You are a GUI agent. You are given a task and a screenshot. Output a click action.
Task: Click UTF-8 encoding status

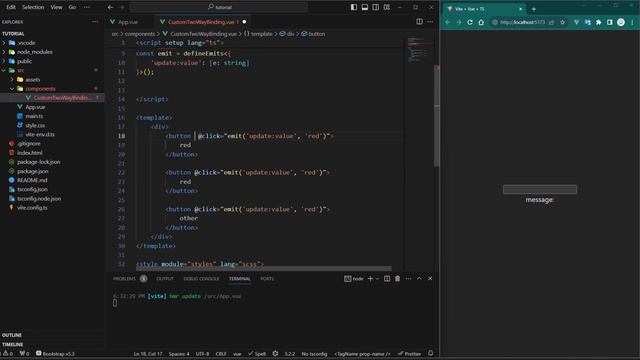tap(202, 354)
